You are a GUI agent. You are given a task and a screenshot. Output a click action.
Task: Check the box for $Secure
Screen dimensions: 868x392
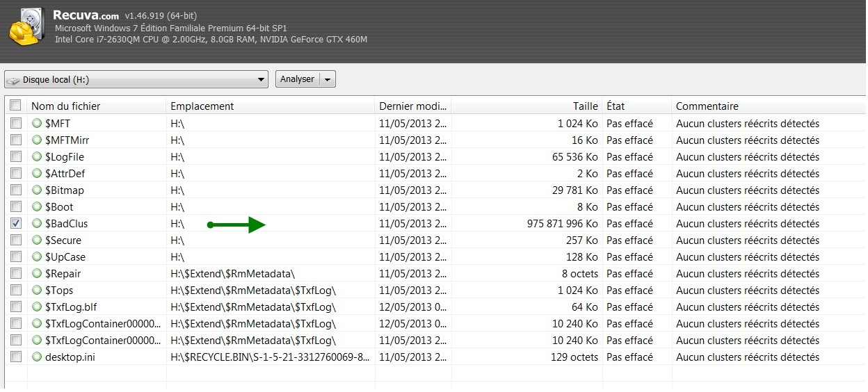point(16,240)
